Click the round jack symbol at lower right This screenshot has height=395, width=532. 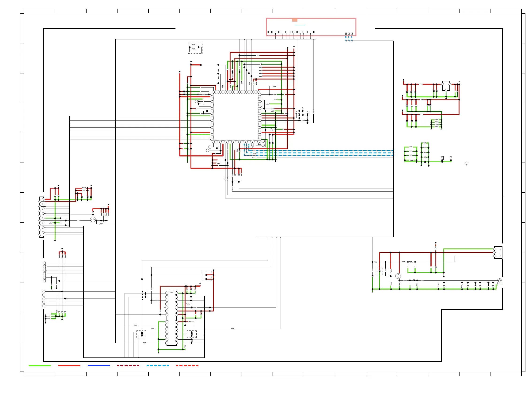click(499, 280)
